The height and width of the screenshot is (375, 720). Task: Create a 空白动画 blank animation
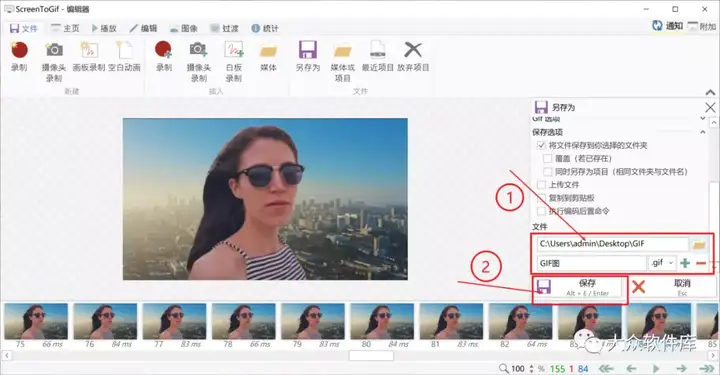tap(124, 56)
